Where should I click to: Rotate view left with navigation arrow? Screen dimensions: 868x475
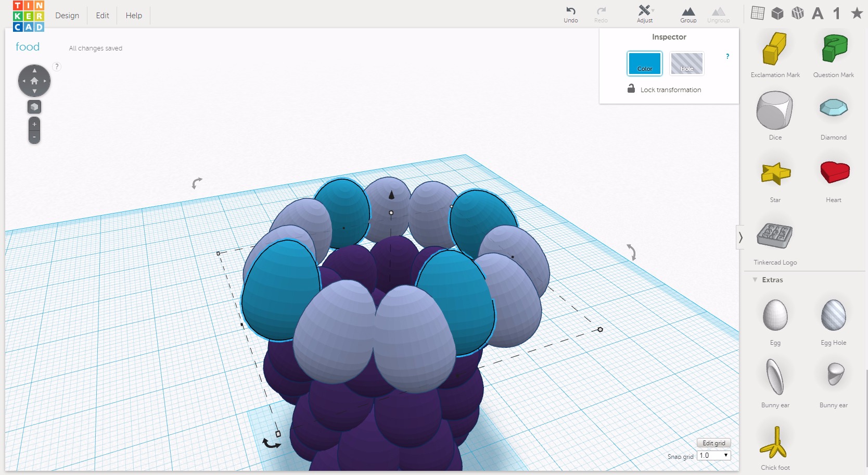(x=23, y=81)
